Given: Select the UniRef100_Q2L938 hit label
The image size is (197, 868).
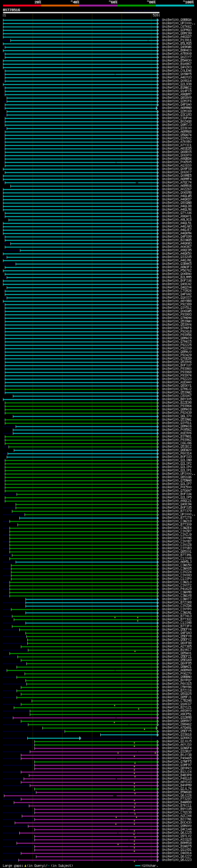Looking at the screenshot, I should (177, 84).
